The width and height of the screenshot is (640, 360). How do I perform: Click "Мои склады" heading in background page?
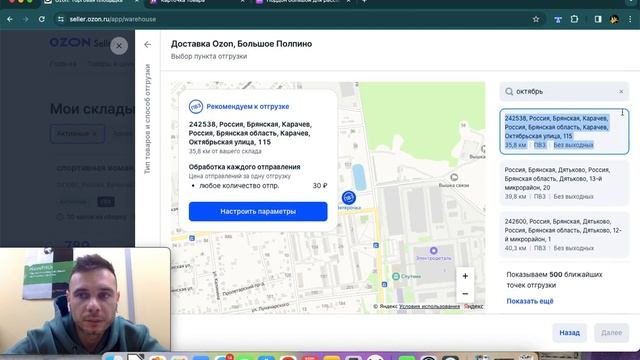[x=92, y=109]
